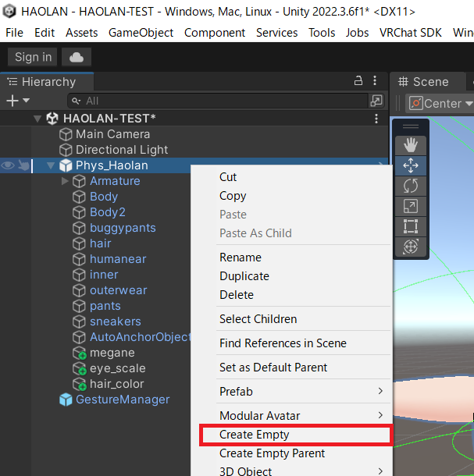
Task: Open the Edit menu
Action: (45, 33)
